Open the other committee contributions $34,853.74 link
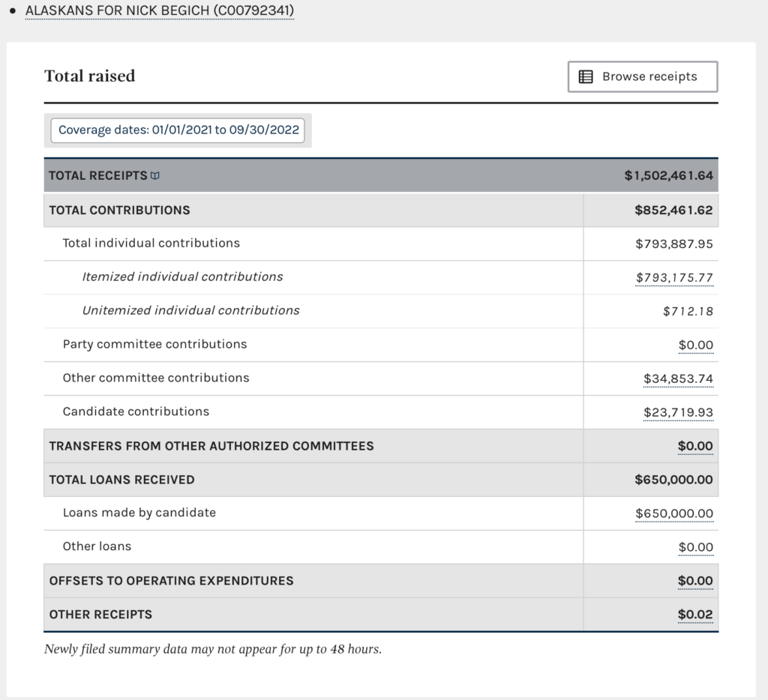This screenshot has width=768, height=700. tap(678, 379)
